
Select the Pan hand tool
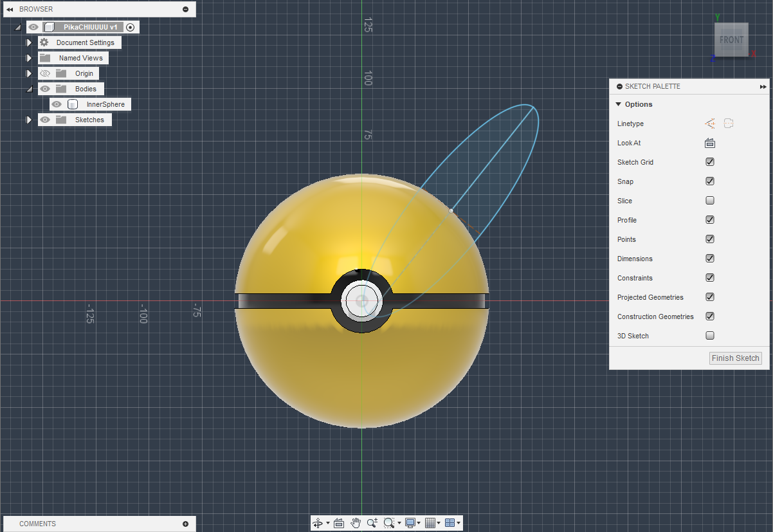[356, 524]
